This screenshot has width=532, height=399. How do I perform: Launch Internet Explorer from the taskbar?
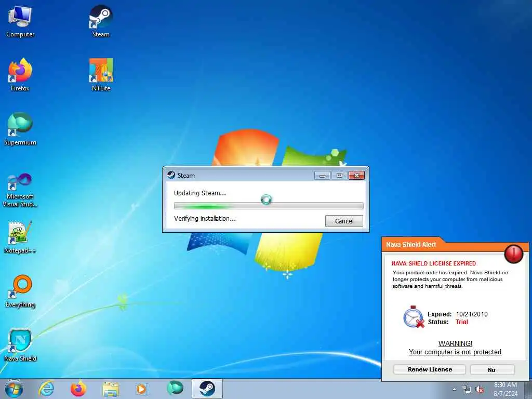point(46,389)
